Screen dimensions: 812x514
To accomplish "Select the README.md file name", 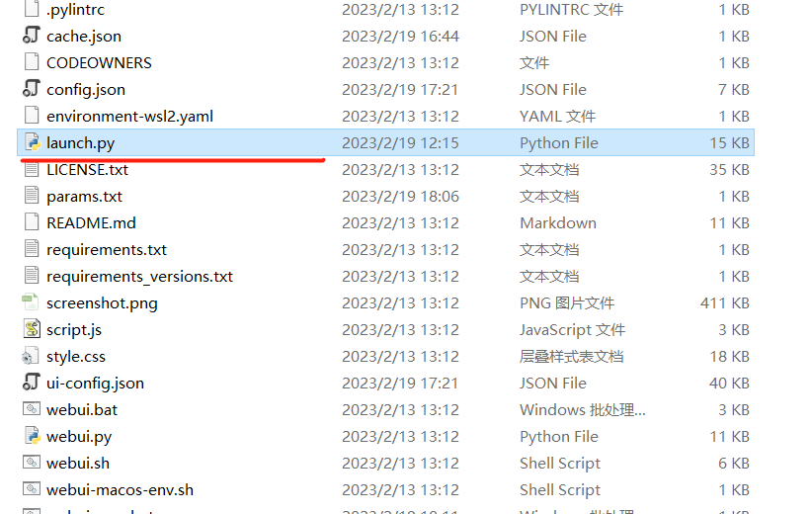I will 91,222.
